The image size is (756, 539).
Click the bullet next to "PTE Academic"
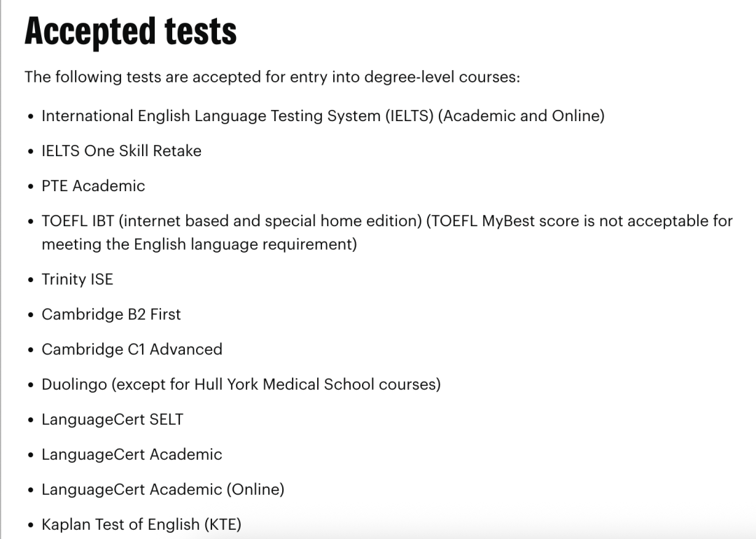pos(30,186)
